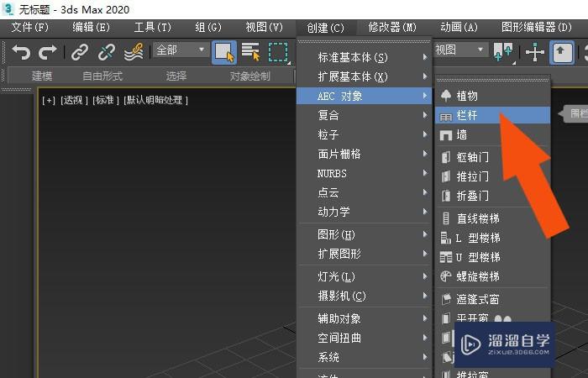Click the Use Pivot Point Center icon
588x378 pixels.
[503, 52]
